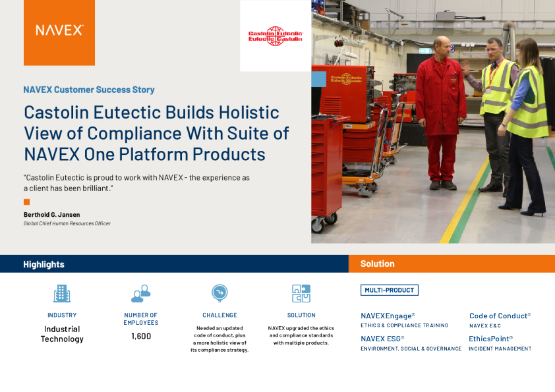Open the Highlights section header
This screenshot has width=555, height=392.
[44, 264]
